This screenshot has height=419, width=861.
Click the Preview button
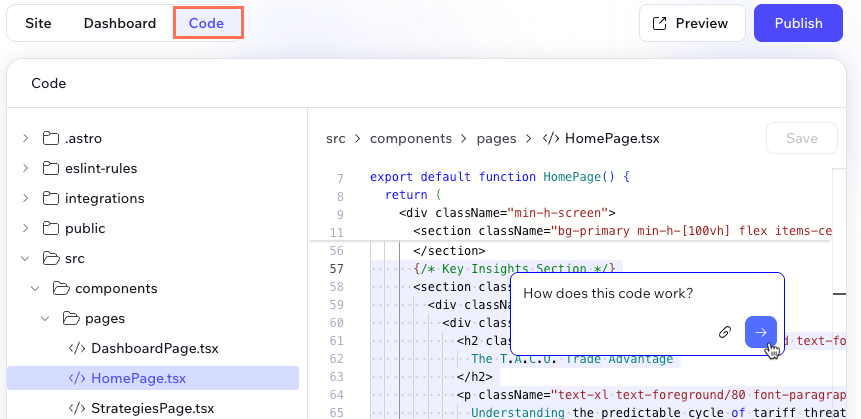(692, 23)
